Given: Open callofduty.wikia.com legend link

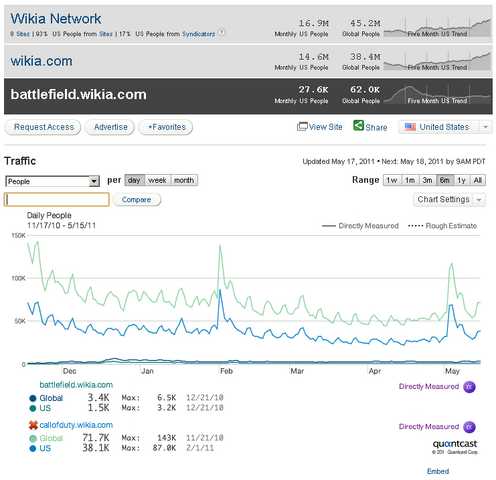Looking at the screenshot, I should (76, 425).
